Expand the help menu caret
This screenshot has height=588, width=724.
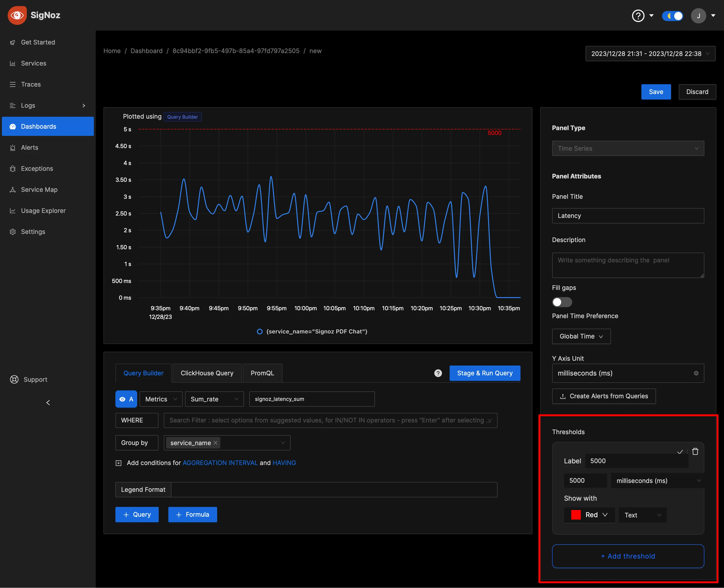coord(651,16)
